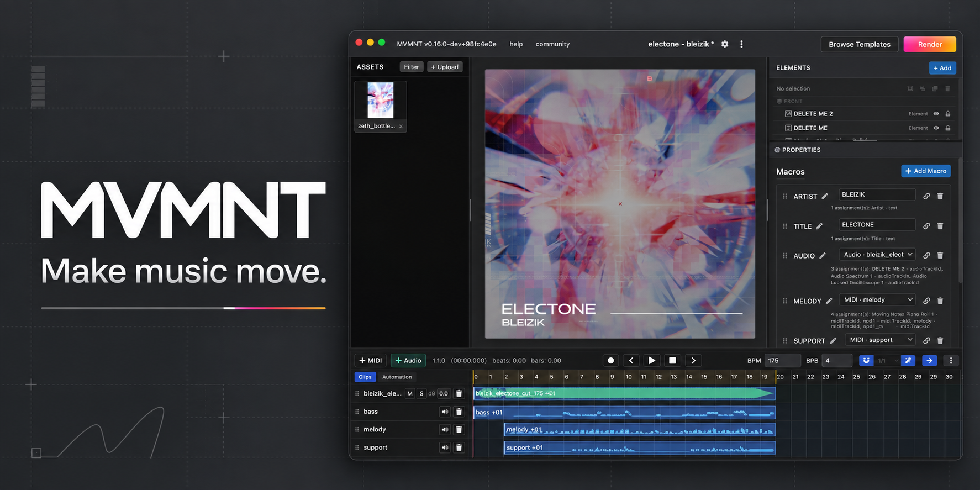The image size is (980, 490).
Task: Click the link icon for the TITLE macro
Action: (x=926, y=226)
